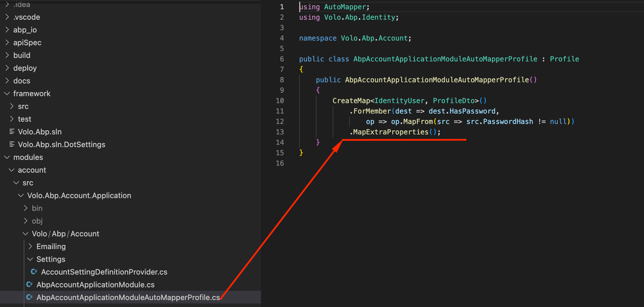
Task: Collapse the framework node
Action: [6, 93]
